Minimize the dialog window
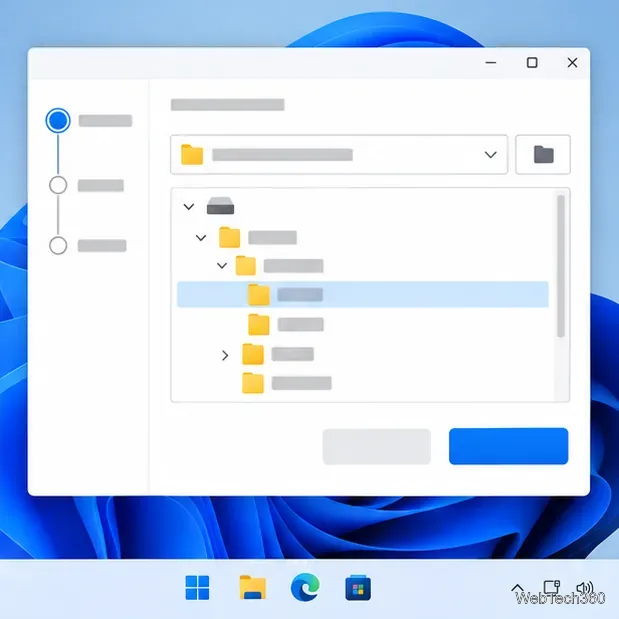Viewport: 619px width, 619px height. coord(491,62)
